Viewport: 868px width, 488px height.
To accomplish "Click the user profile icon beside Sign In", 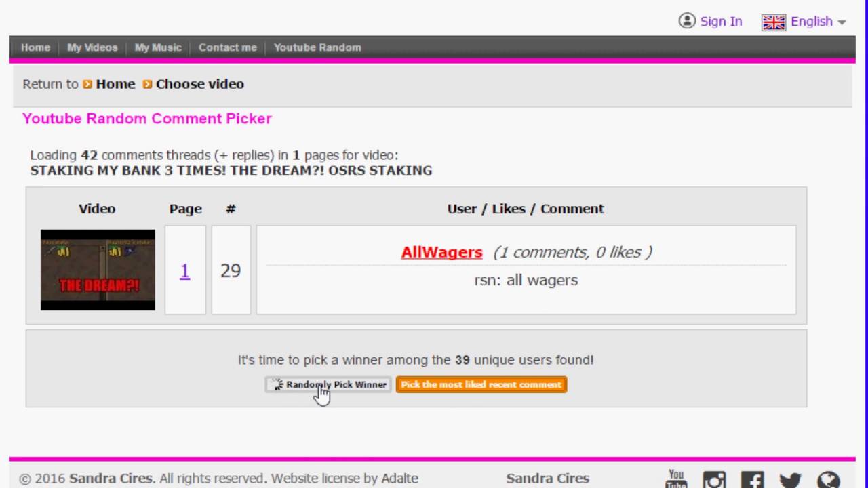I will [x=687, y=21].
